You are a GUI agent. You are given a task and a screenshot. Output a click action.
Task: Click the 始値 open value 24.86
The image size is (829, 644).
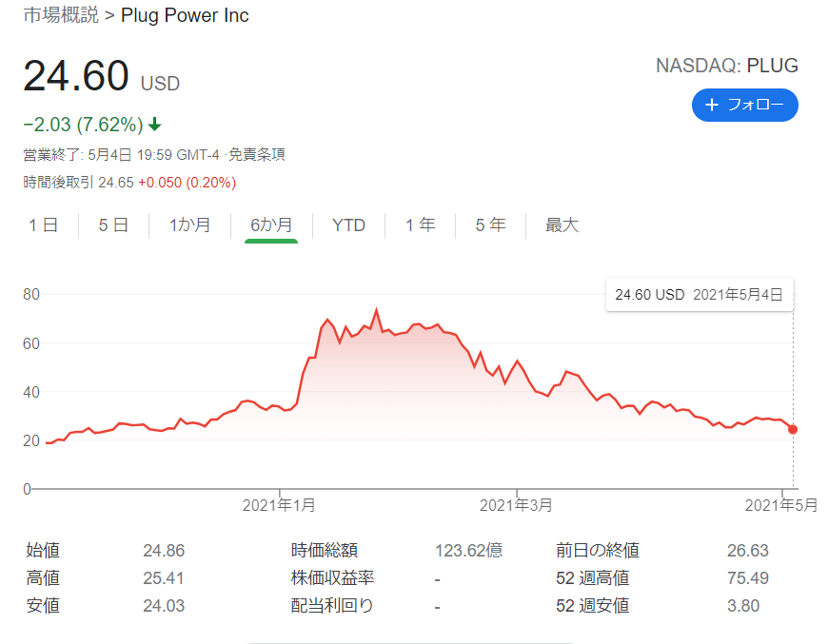pyautogui.click(x=164, y=551)
